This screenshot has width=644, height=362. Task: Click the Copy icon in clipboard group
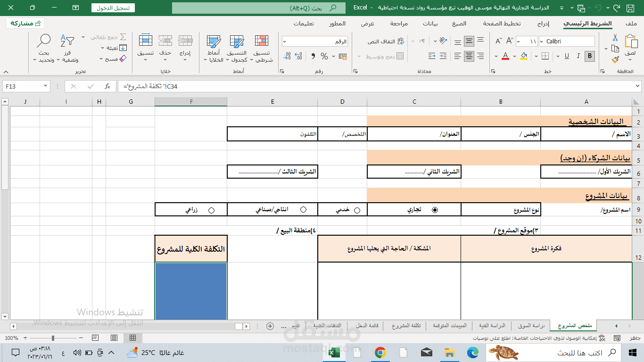615,49
